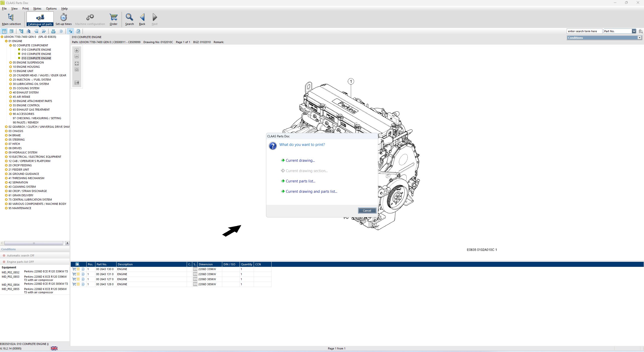
Task: Click double-right-arrow next page icon
Action: pos(44,31)
